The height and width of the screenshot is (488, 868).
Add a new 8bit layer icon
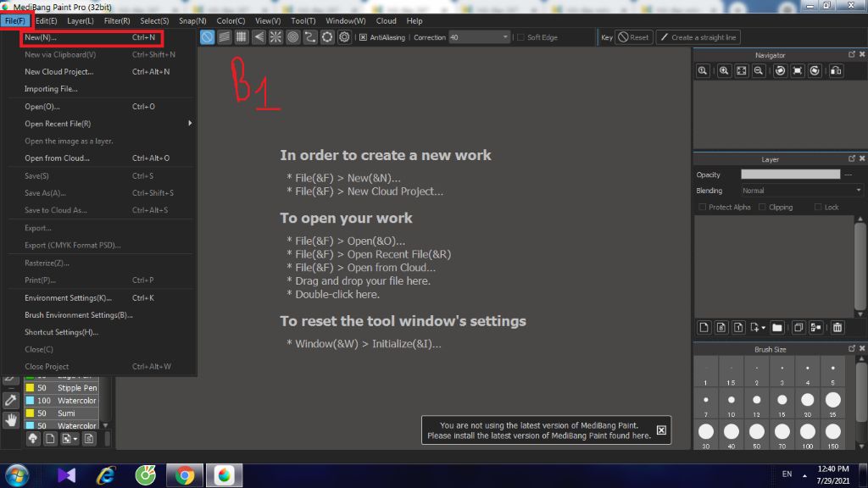(x=721, y=328)
